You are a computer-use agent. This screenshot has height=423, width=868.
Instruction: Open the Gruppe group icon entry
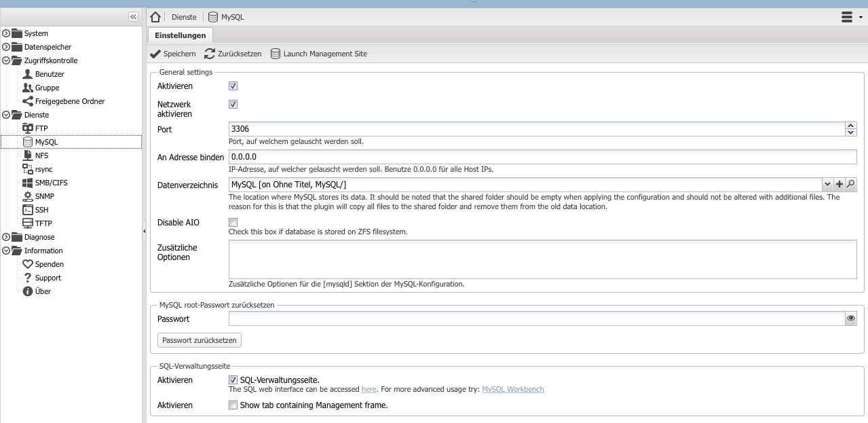pos(28,88)
